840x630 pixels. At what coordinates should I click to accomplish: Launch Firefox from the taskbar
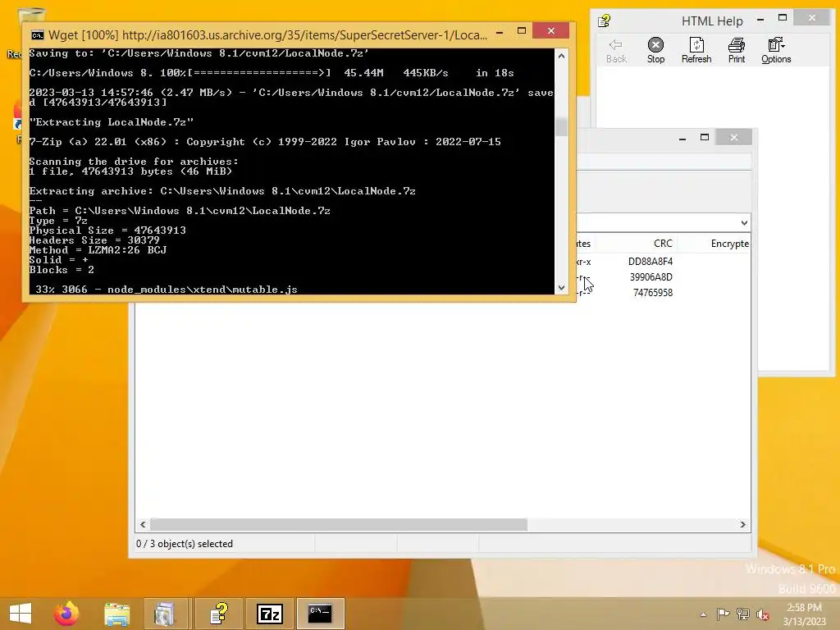tap(66, 614)
